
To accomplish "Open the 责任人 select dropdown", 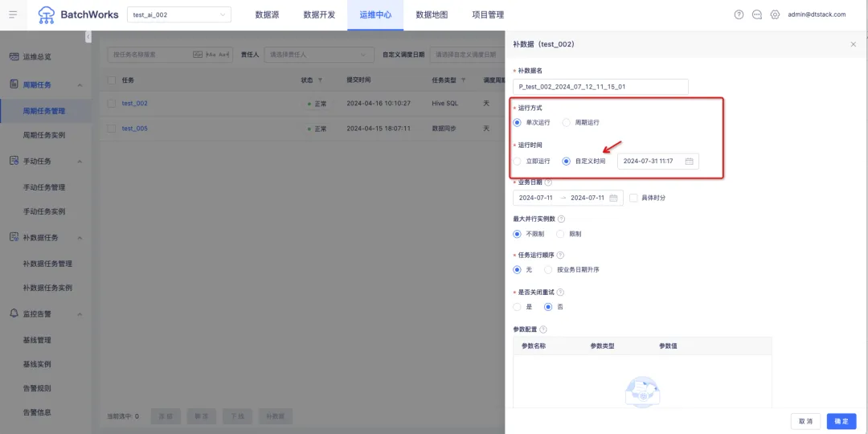I will [x=318, y=55].
